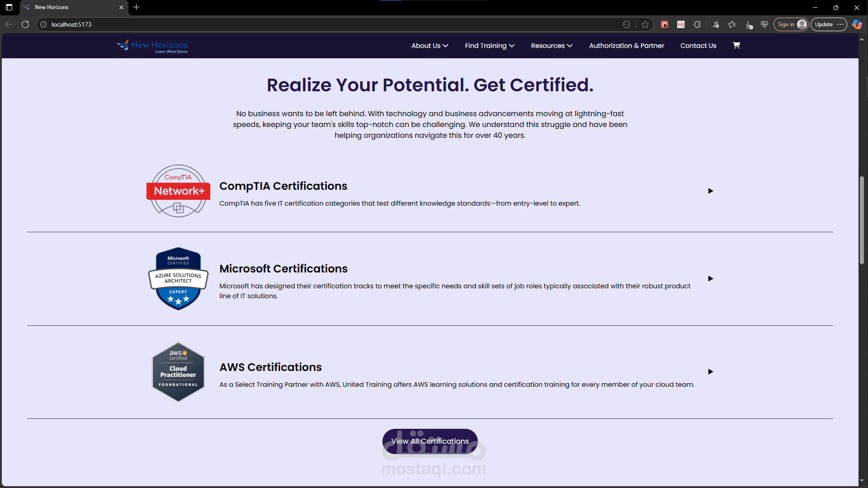Expand CompTIA Certifications arrow

pyautogui.click(x=710, y=191)
